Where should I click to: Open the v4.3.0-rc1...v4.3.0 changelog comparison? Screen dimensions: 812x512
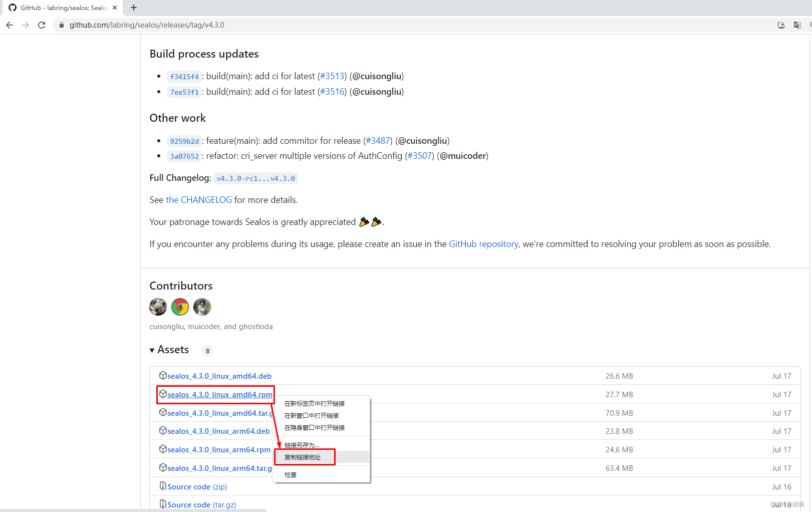[255, 178]
